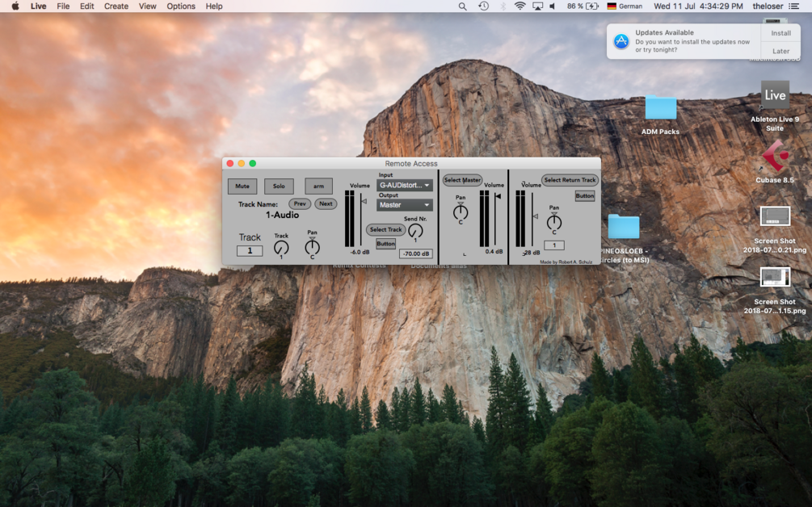Click the Select Master button
The image size is (812, 507).
pyautogui.click(x=462, y=180)
